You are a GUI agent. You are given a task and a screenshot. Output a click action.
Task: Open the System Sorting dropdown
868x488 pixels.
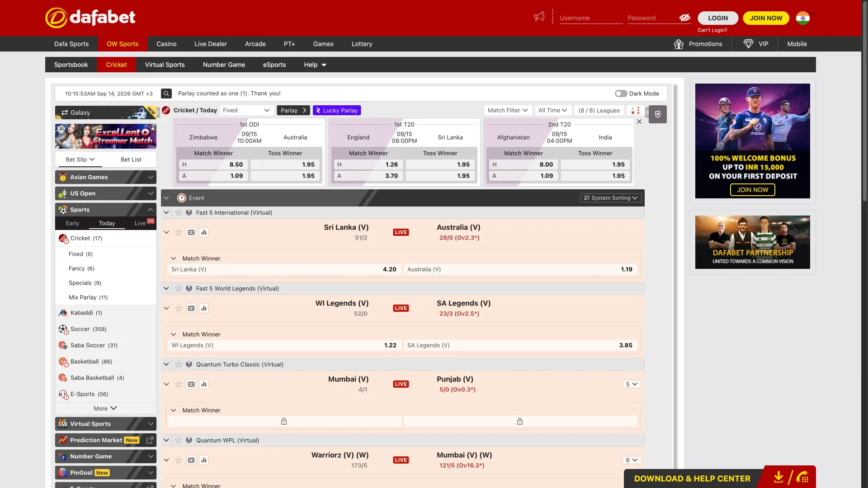coord(611,198)
